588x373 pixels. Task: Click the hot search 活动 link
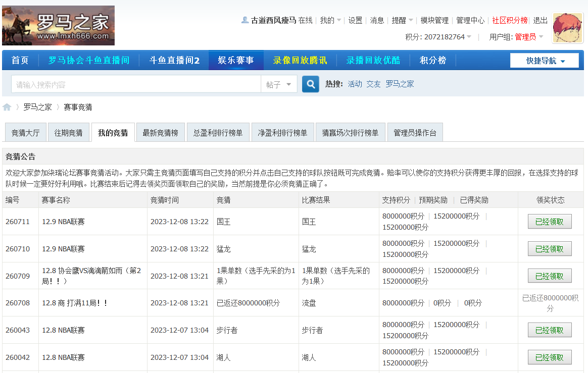[354, 84]
